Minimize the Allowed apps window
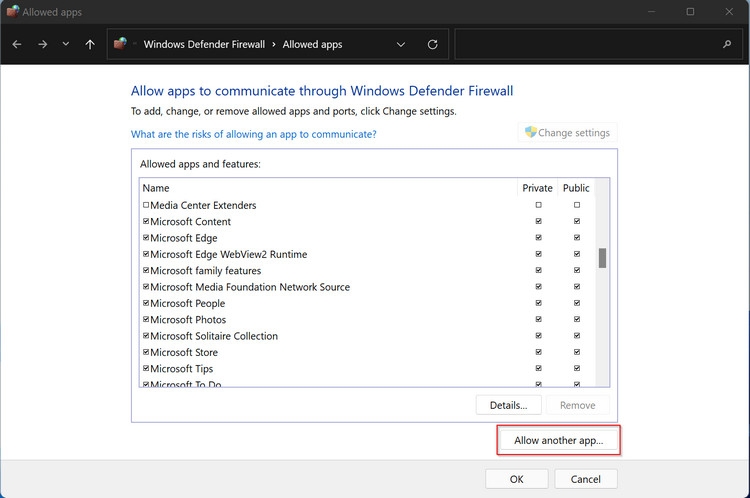The width and height of the screenshot is (750, 498). 651,11
